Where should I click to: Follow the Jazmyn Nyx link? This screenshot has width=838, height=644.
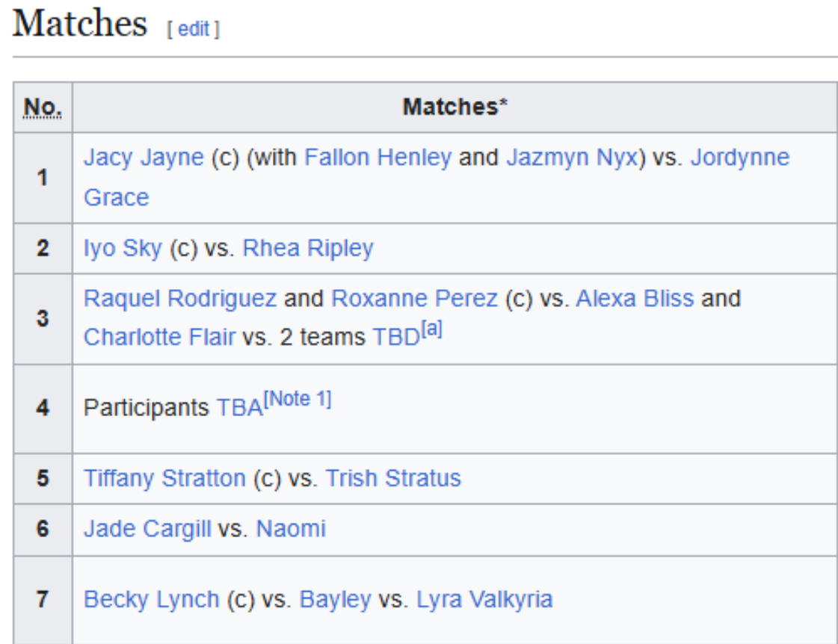(x=572, y=158)
